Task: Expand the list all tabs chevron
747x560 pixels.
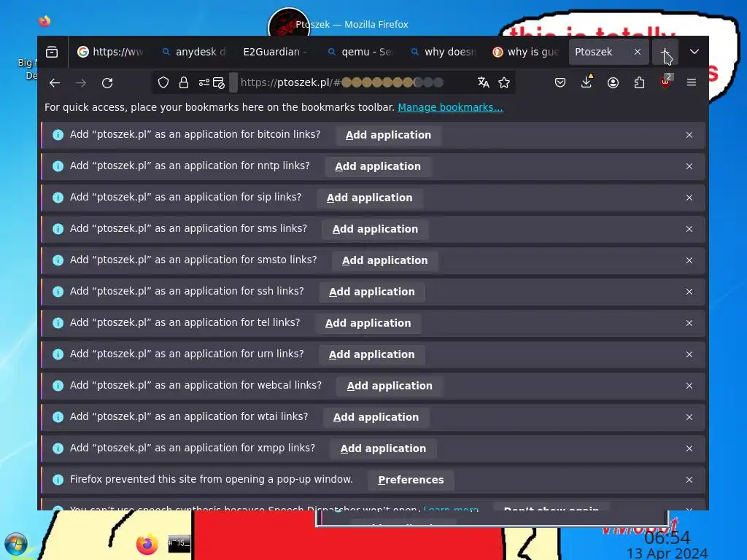Action: (694, 52)
